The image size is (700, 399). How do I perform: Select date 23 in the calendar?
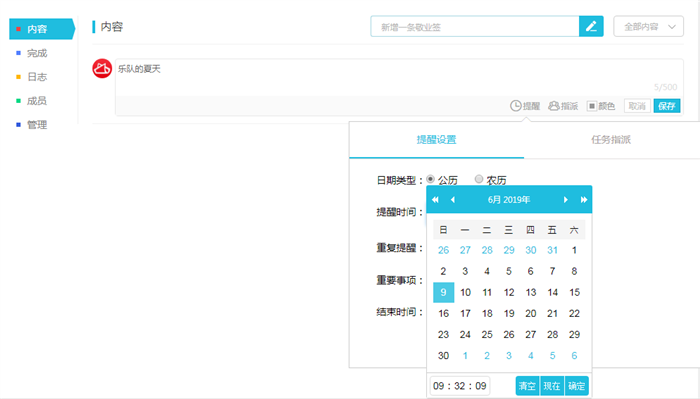pyautogui.click(x=443, y=334)
